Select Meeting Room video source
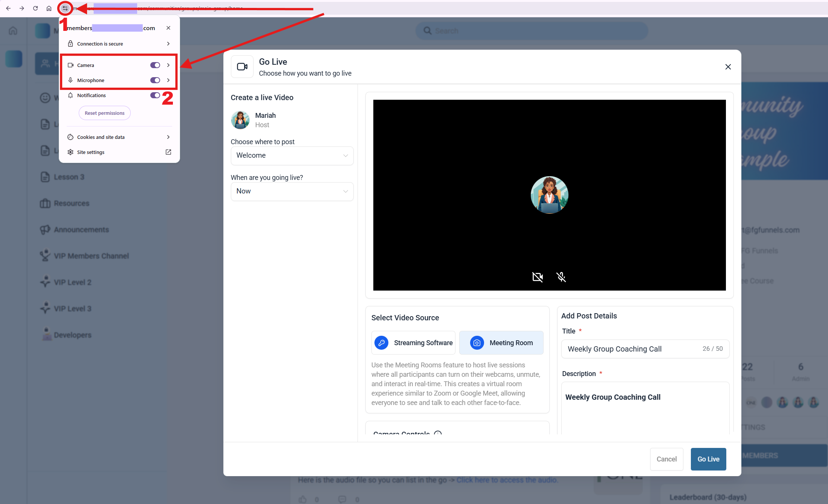The height and width of the screenshot is (504, 828). pos(501,343)
